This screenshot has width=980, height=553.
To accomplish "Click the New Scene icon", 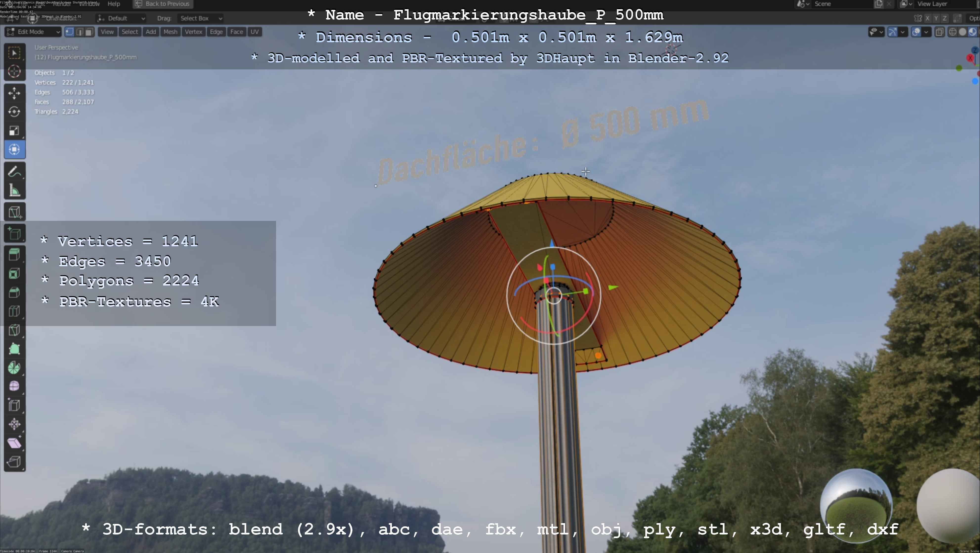I will click(x=879, y=4).
